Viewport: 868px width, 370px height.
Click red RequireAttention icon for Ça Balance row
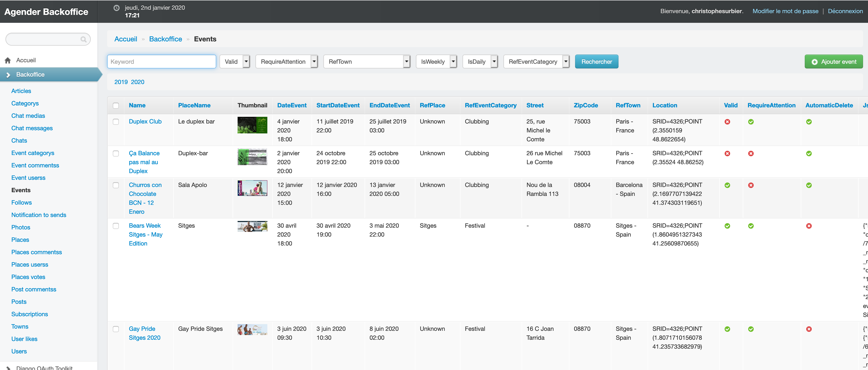coord(751,153)
